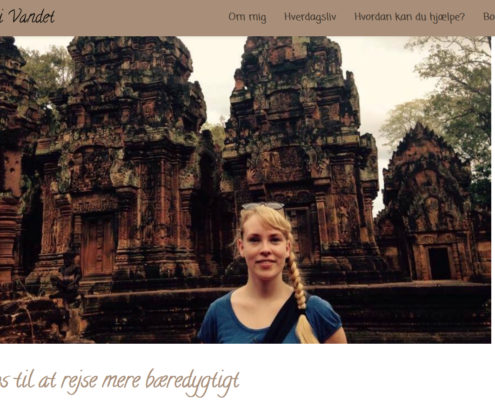Click the dark doorway of small shrine

[x=439, y=263]
